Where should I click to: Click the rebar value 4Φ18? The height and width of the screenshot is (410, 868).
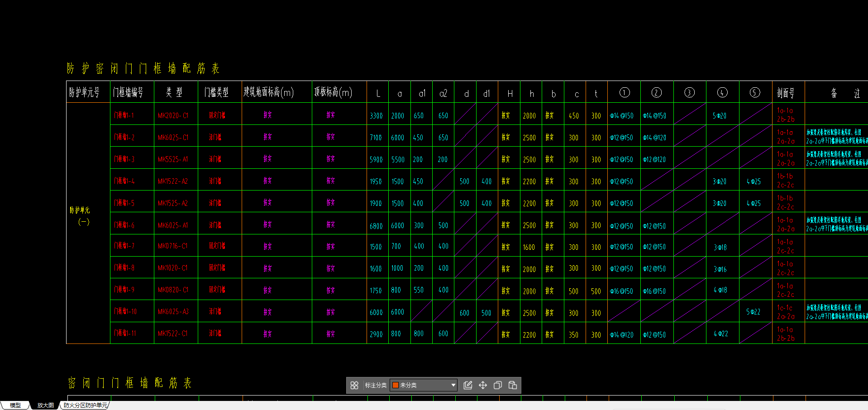pos(720,290)
